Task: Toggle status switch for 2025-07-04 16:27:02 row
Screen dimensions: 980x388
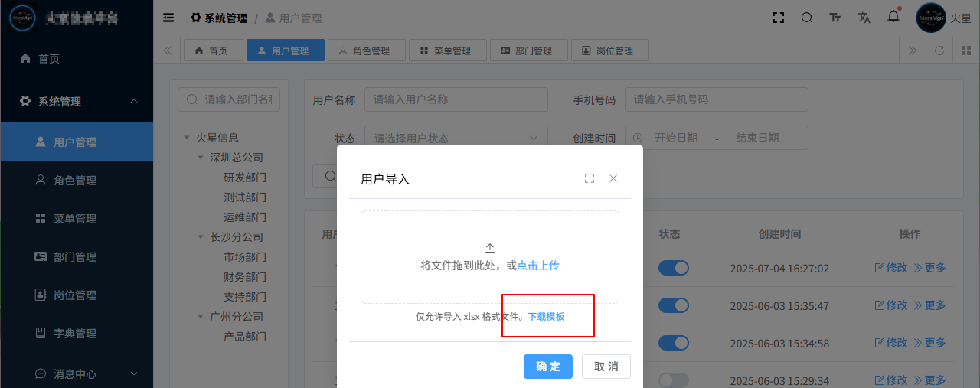Action: (674, 268)
